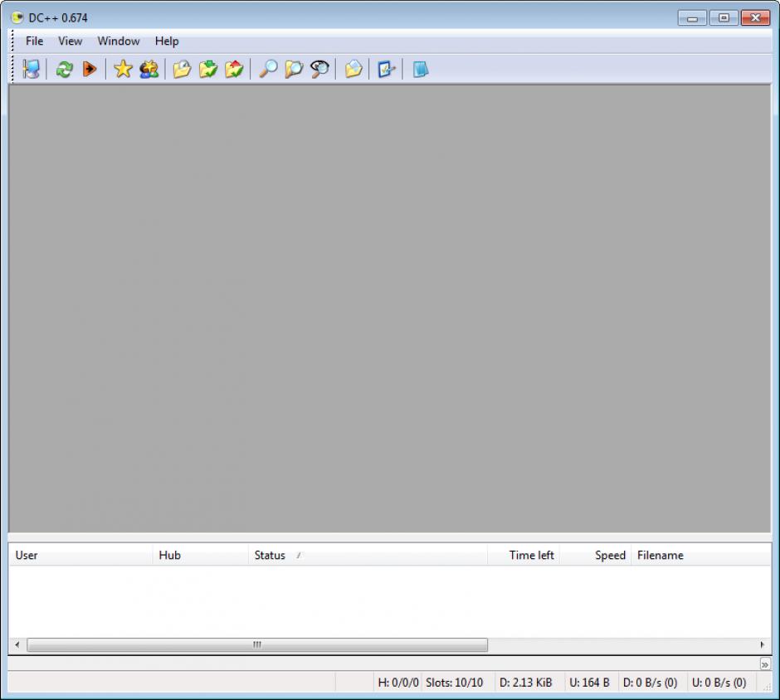This screenshot has height=700, width=780.
Task: Open the Public Hubs list icon
Action: click(x=31, y=69)
